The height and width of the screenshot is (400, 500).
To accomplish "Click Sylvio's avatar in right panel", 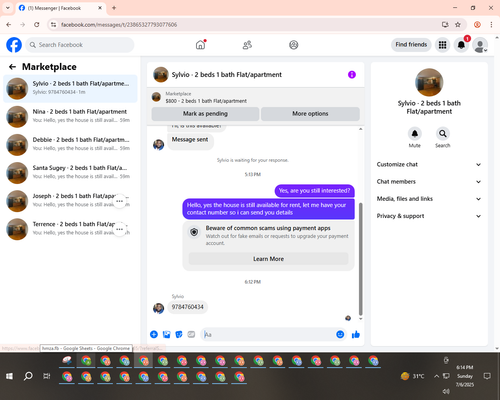I will pos(429,82).
